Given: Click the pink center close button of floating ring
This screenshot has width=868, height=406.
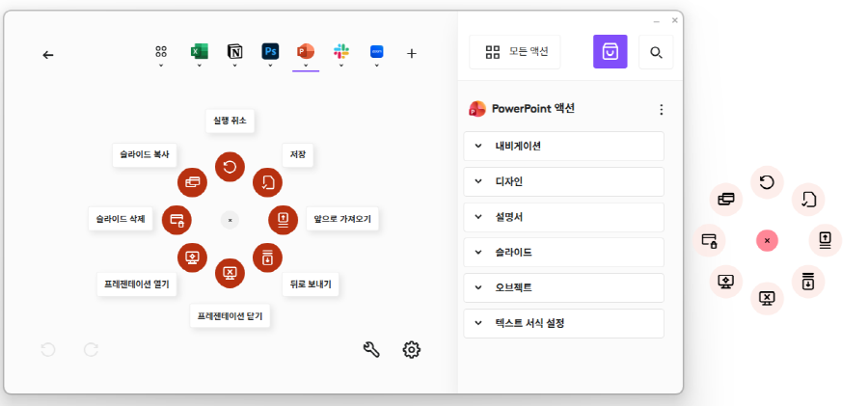Looking at the screenshot, I should (767, 240).
